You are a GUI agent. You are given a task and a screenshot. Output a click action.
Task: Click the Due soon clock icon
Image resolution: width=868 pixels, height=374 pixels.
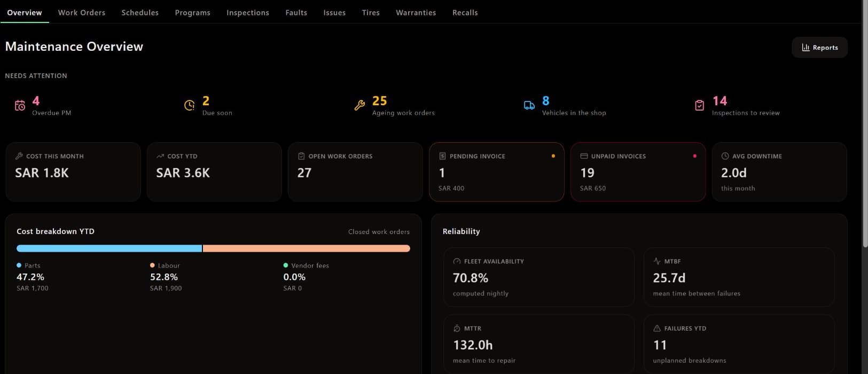190,106
